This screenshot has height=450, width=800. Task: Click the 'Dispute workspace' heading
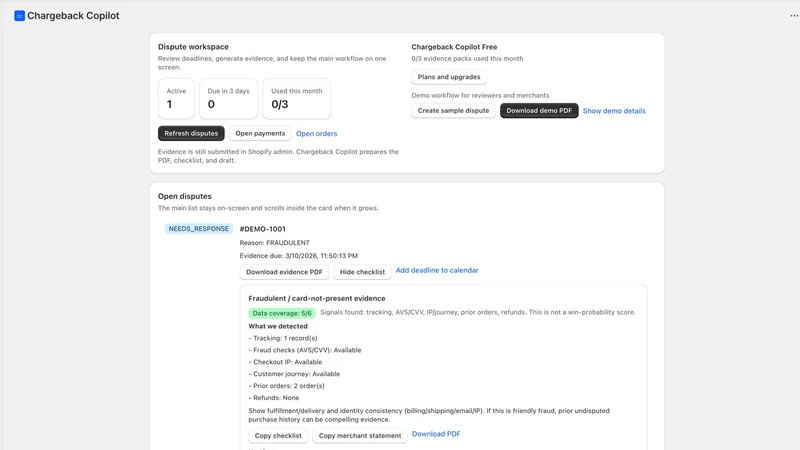tap(193, 47)
